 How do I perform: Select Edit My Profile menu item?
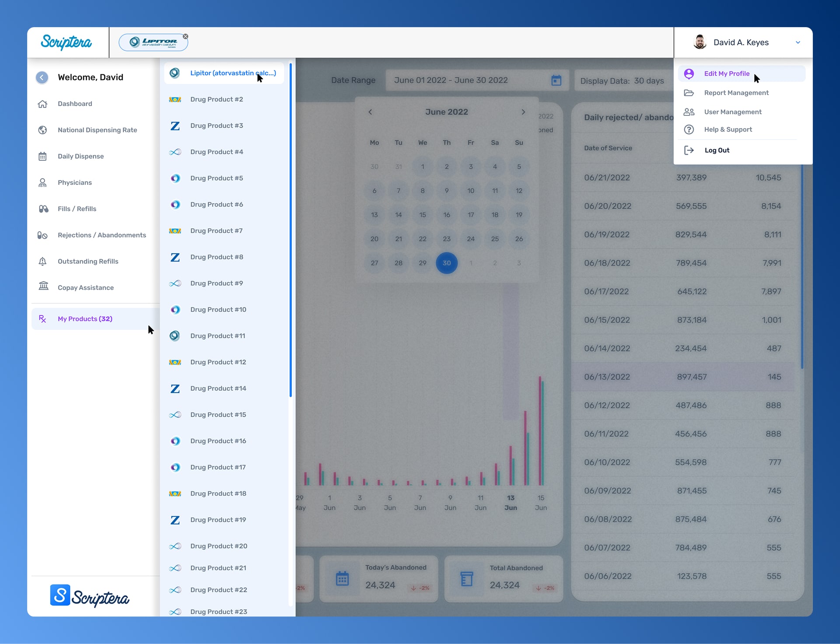[x=727, y=74]
